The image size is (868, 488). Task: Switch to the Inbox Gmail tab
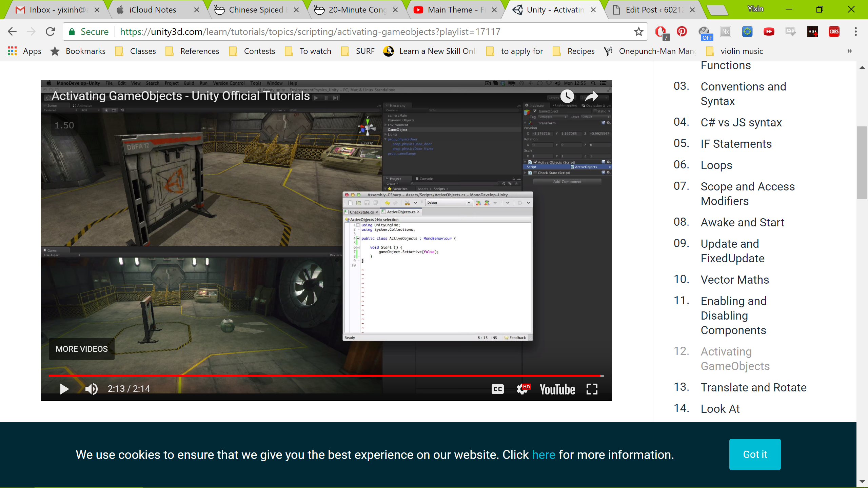point(57,10)
